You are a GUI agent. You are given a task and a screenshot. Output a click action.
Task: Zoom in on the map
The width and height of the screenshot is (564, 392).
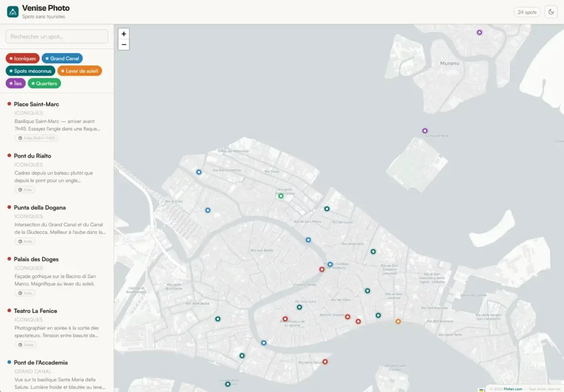(x=124, y=34)
